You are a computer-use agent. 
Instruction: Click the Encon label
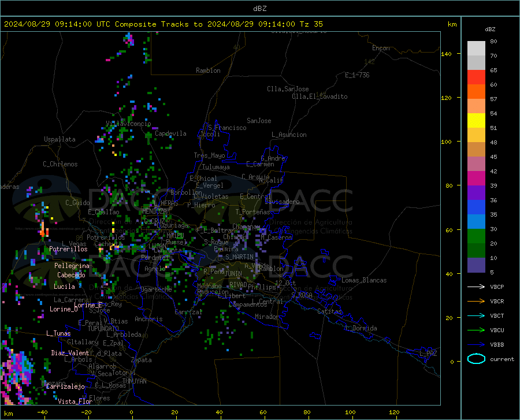click(381, 48)
